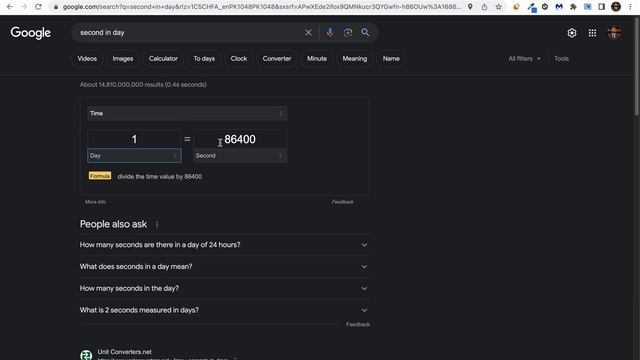The image size is (640, 360).
Task: Click the Unit Converters.net site icon
Action: 86,355
